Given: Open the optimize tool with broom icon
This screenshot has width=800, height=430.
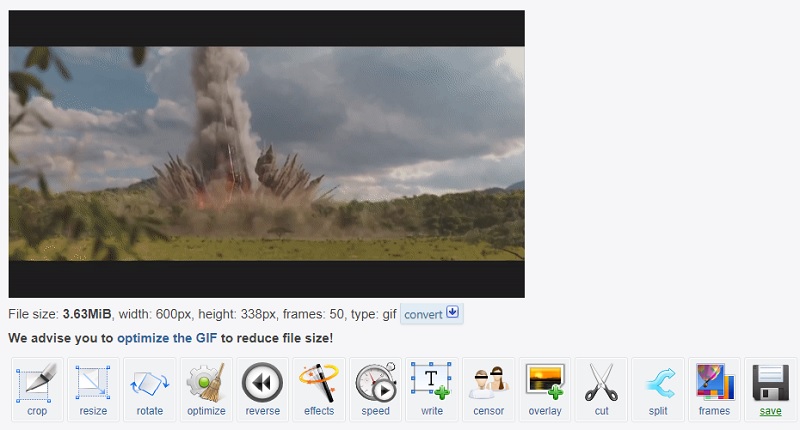Looking at the screenshot, I should click(x=206, y=389).
